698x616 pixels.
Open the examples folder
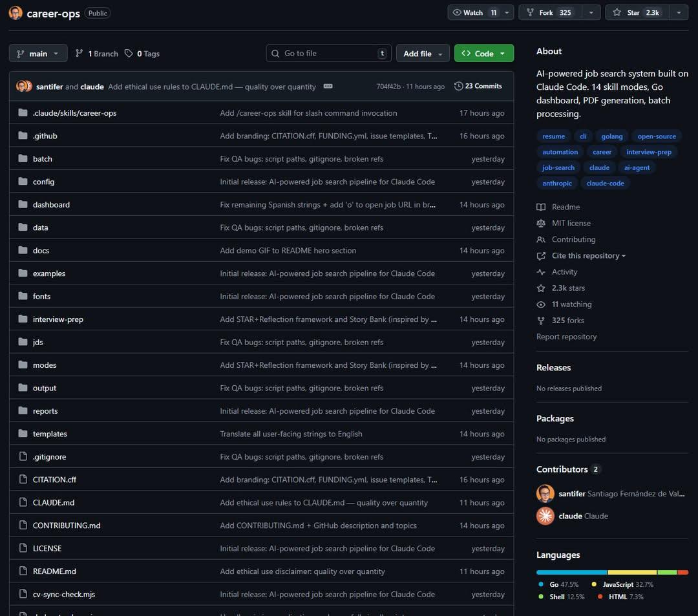49,273
